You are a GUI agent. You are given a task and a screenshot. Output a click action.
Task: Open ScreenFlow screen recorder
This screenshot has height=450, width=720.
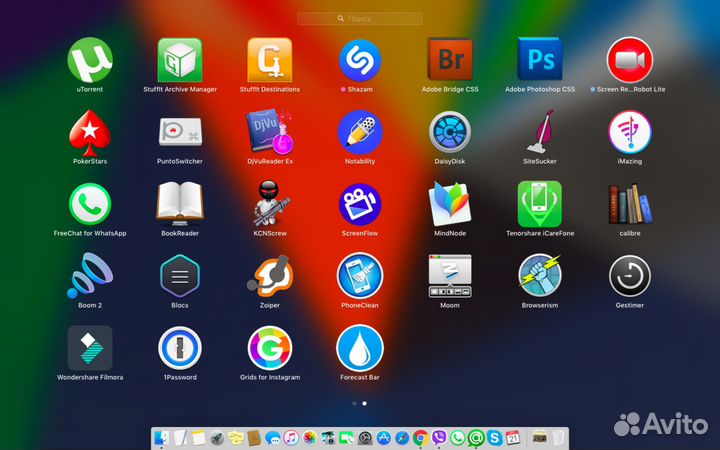(x=360, y=204)
